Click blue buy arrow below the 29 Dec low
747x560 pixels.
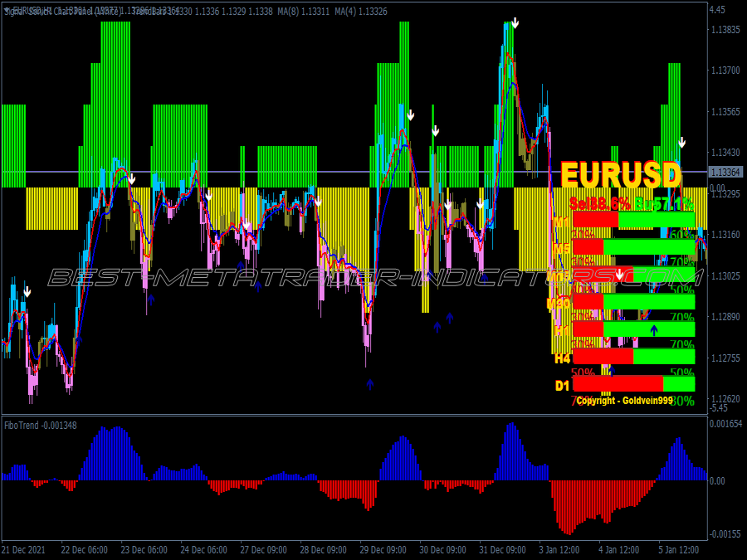(369, 384)
